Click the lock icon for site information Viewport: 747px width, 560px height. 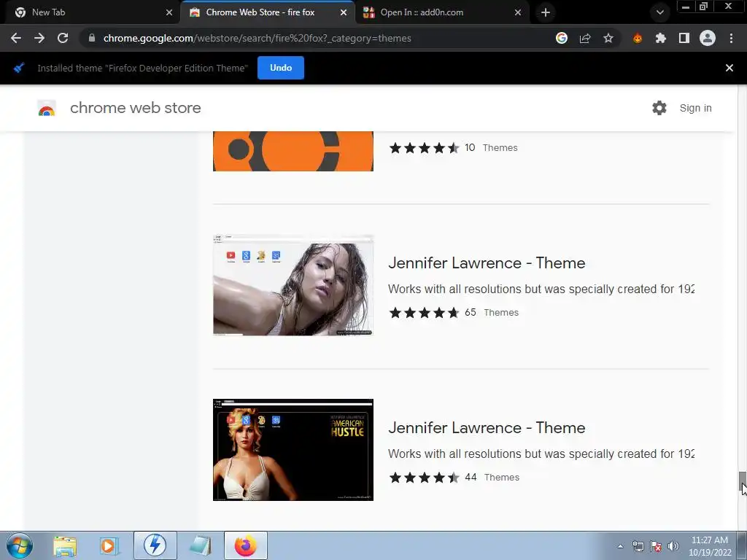[92, 38]
